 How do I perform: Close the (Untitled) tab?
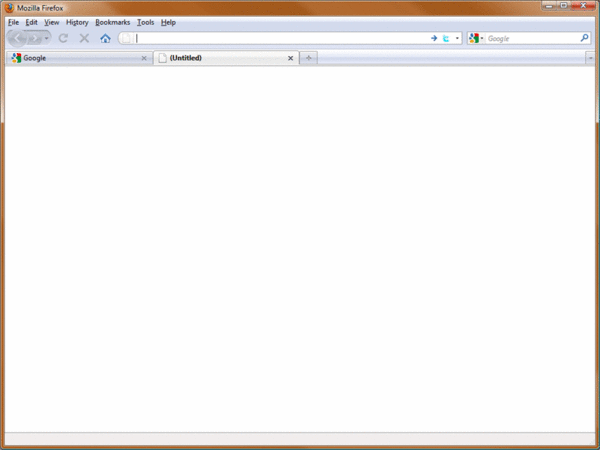click(x=290, y=58)
